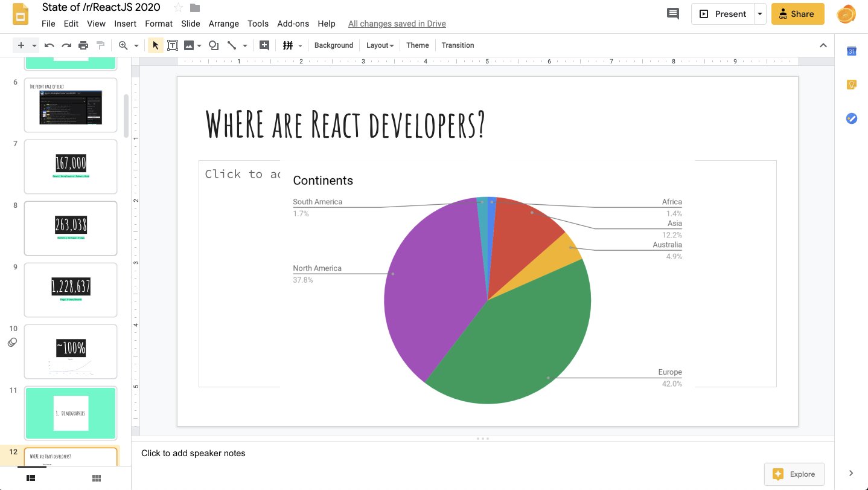Expand insert image dropdown arrow
The image size is (868, 490).
(x=199, y=45)
